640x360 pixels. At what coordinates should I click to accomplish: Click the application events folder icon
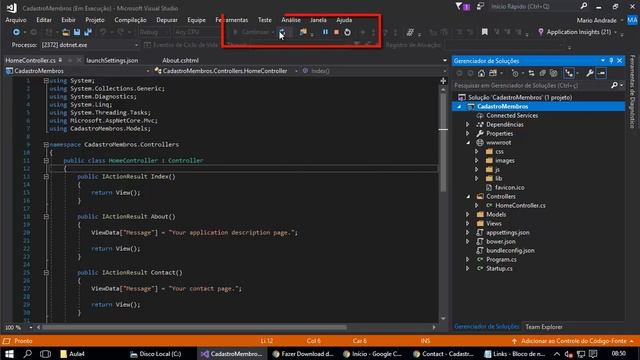click(303, 32)
